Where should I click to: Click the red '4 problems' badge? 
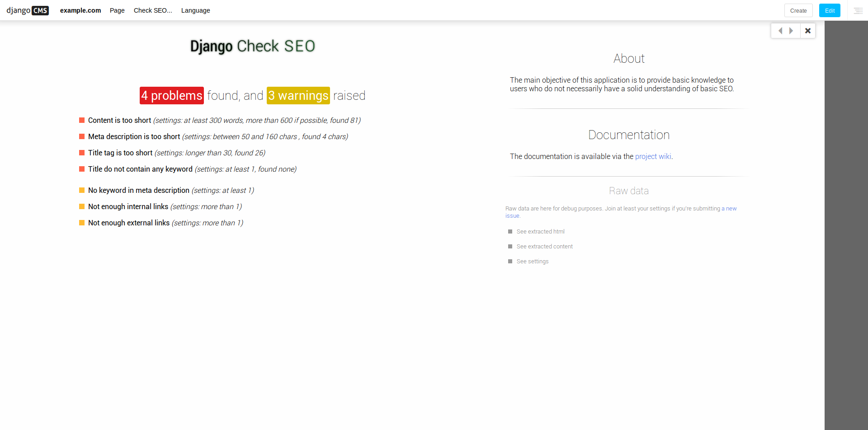[172, 95]
